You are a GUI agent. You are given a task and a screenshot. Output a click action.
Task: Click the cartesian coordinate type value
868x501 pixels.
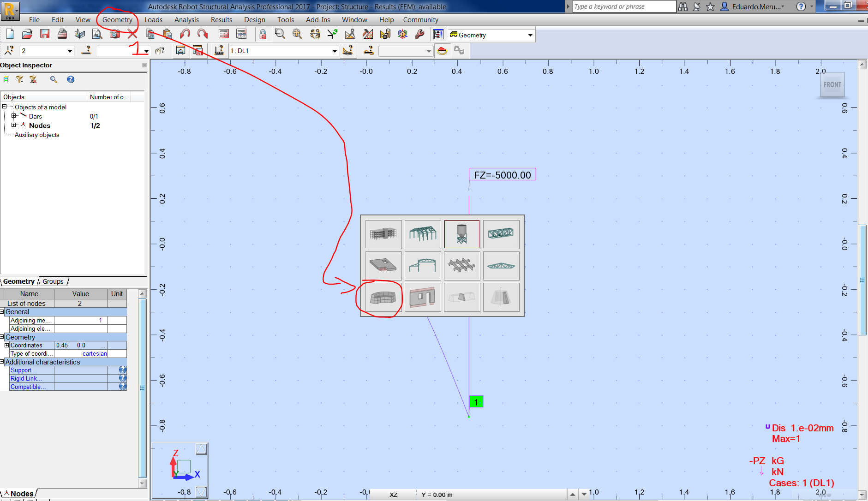(94, 353)
